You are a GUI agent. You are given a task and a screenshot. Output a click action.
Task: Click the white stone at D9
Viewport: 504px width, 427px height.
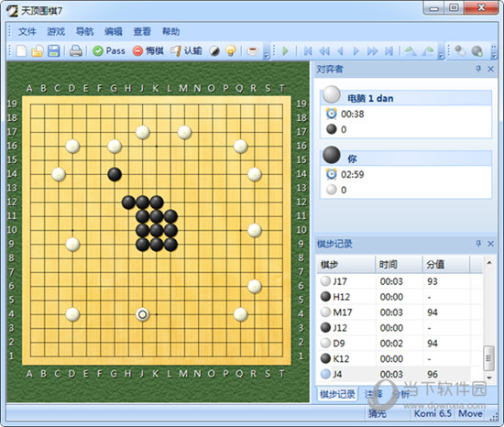click(x=72, y=245)
